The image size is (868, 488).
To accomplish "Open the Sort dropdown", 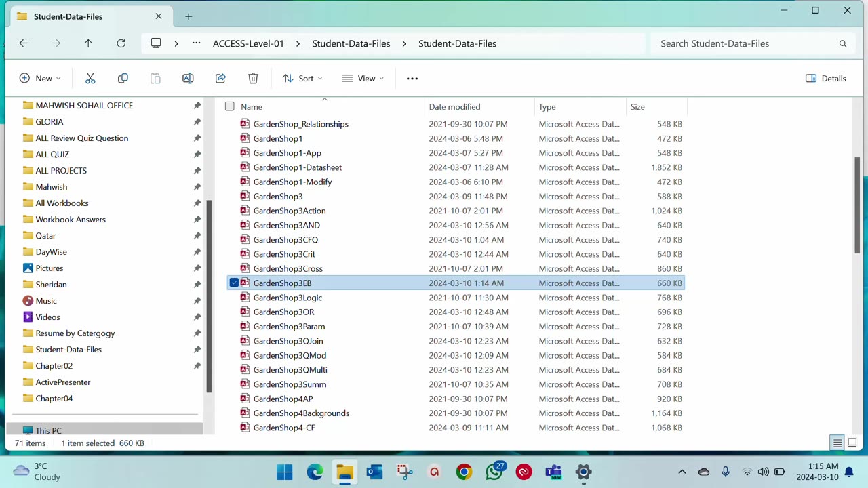I will [302, 79].
